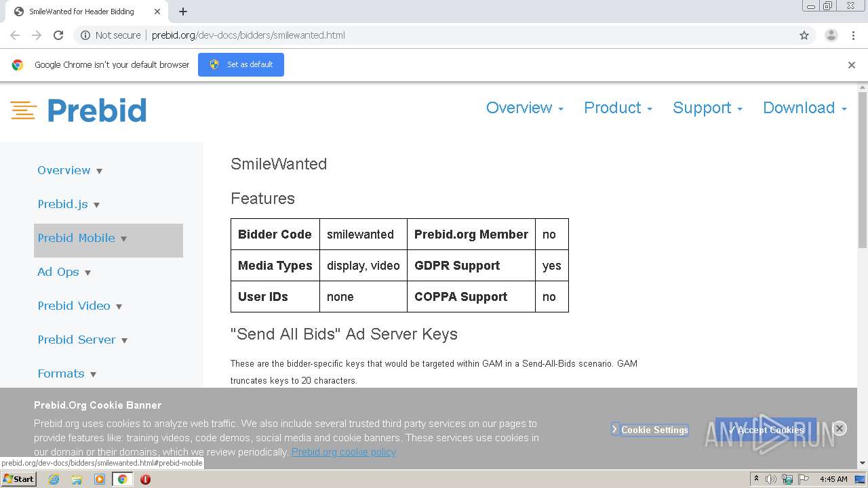Open Internet Explorer from the taskbar
Image resolution: width=868 pixels, height=488 pixels.
click(x=54, y=479)
